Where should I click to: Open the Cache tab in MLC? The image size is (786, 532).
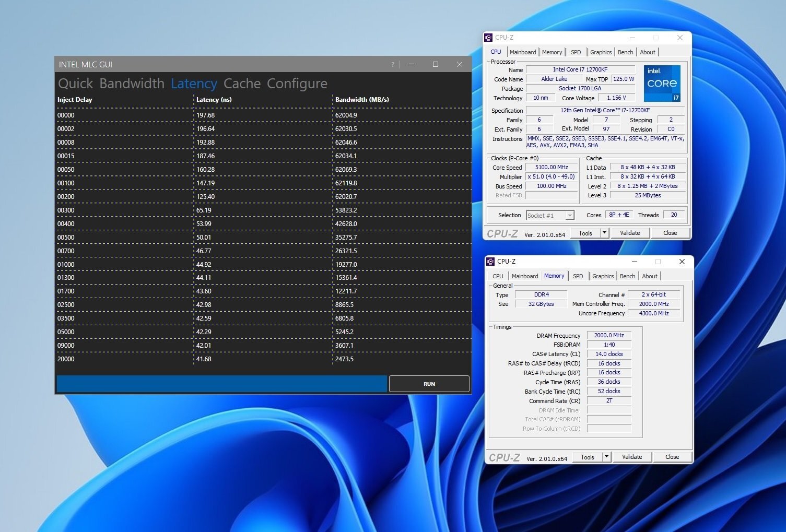242,84
